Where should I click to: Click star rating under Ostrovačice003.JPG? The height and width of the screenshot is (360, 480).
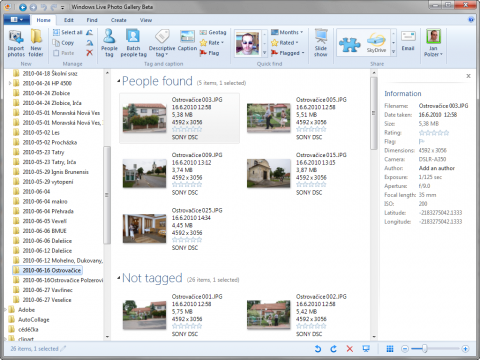tap(187, 129)
